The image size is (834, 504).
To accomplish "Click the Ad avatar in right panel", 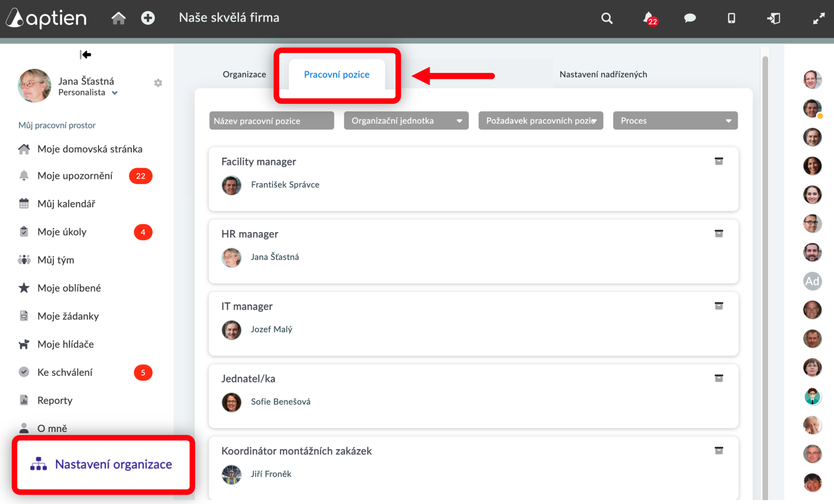I will pos(812,281).
